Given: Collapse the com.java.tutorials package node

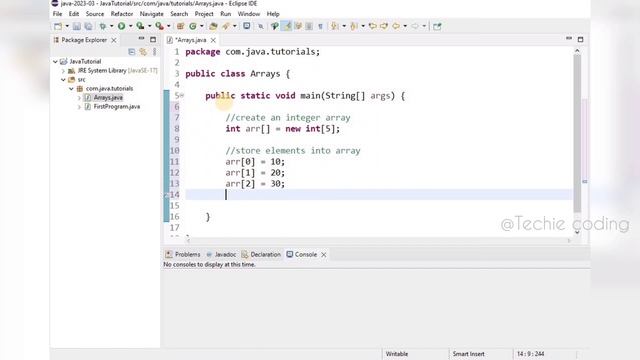Looking at the screenshot, I should [71, 89].
